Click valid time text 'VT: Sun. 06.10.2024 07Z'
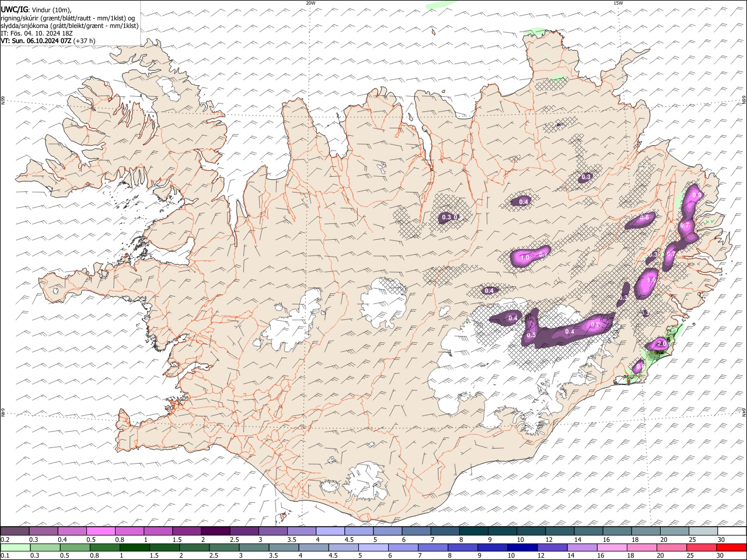 36,41
